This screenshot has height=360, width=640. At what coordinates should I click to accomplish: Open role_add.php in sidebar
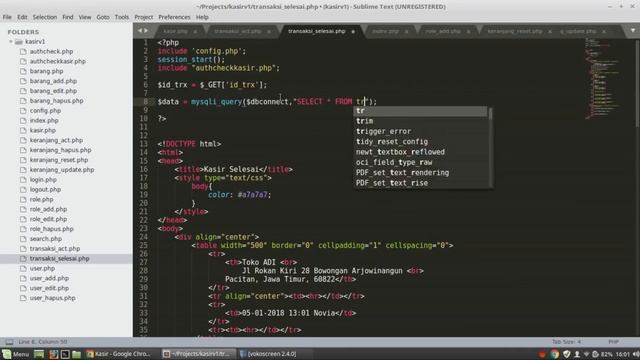[48, 209]
